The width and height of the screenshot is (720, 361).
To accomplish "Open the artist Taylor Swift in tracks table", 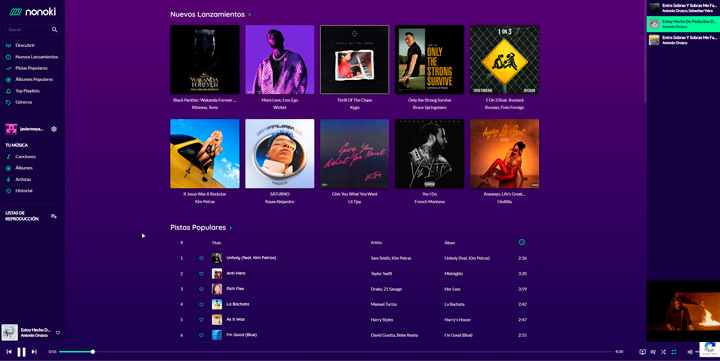I will [381, 274].
